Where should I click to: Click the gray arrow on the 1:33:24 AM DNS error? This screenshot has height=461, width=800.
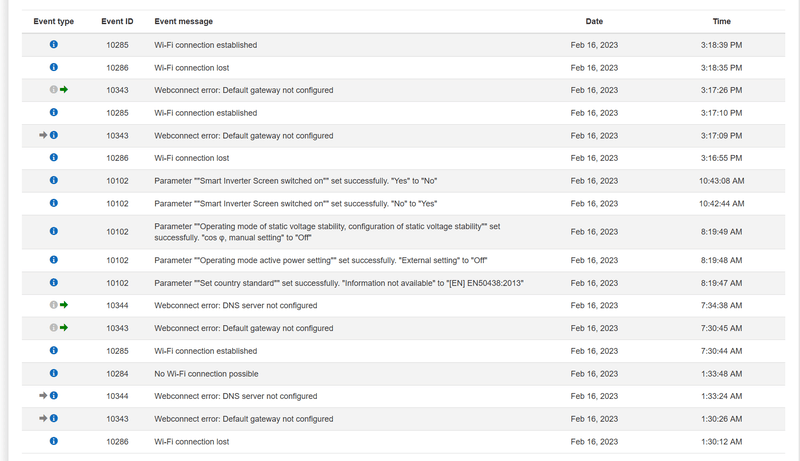point(43,396)
